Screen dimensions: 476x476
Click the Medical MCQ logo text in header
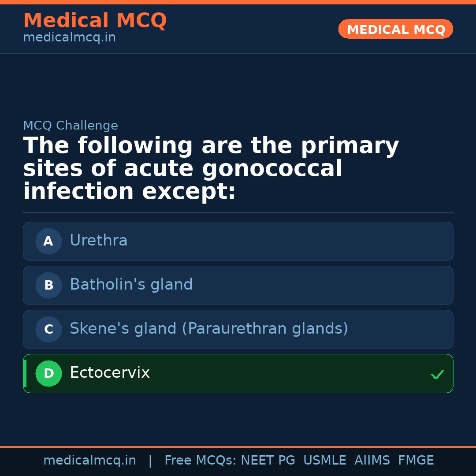tap(95, 20)
